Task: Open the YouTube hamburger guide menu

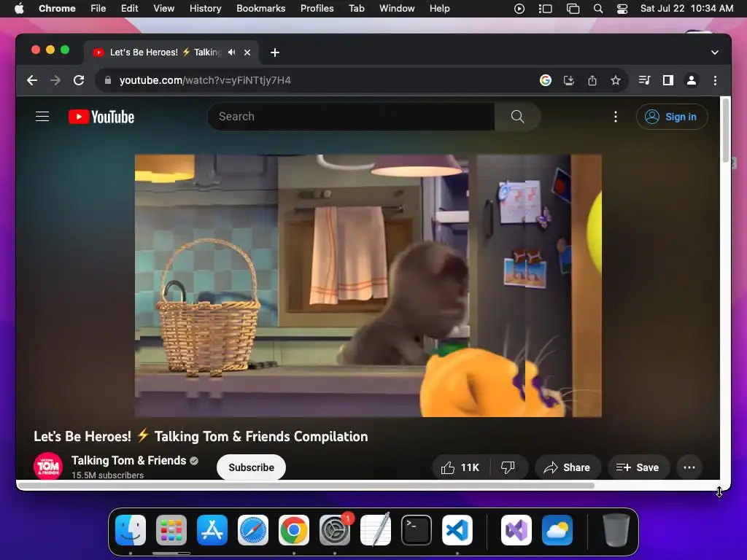Action: point(42,117)
